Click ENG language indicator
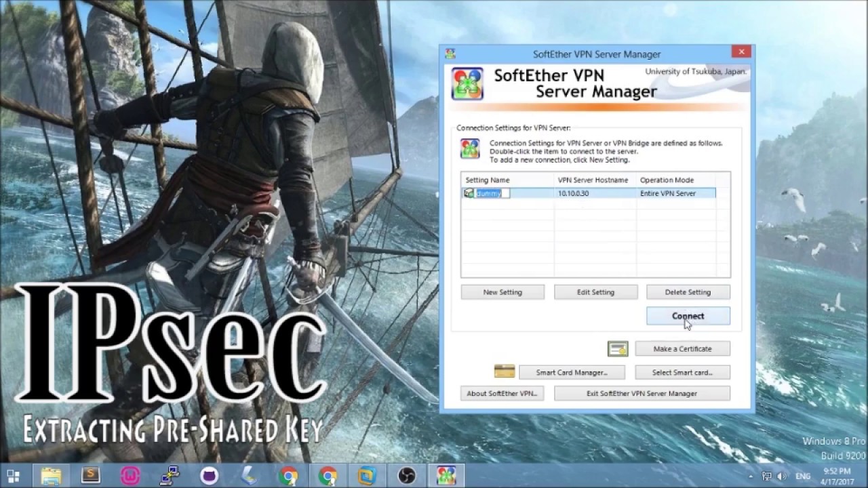 click(x=802, y=476)
